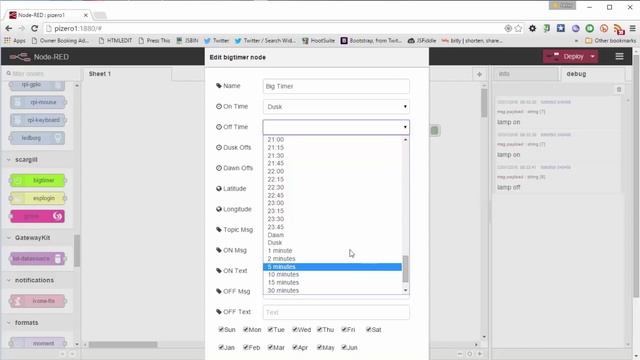Viewport: 640px width, 360px height.
Task: Open the HootSuite bookmark link
Action: point(318,41)
